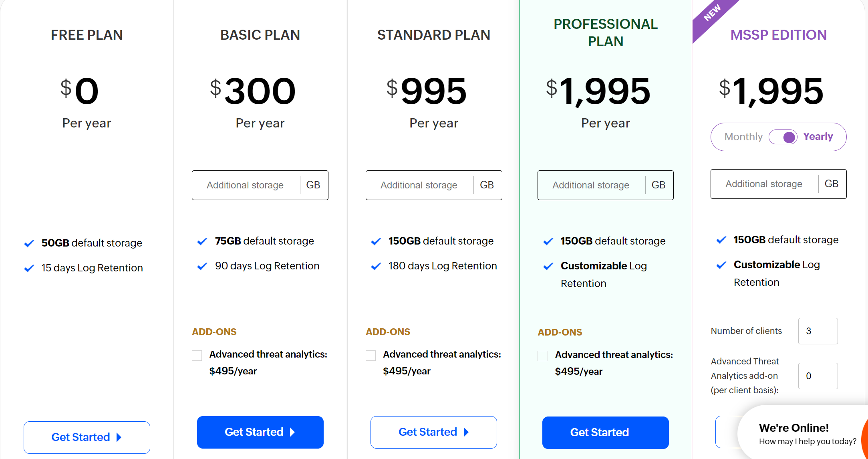The image size is (868, 459).
Task: Toggle the Monthly/Yearly billing switch
Action: point(783,137)
